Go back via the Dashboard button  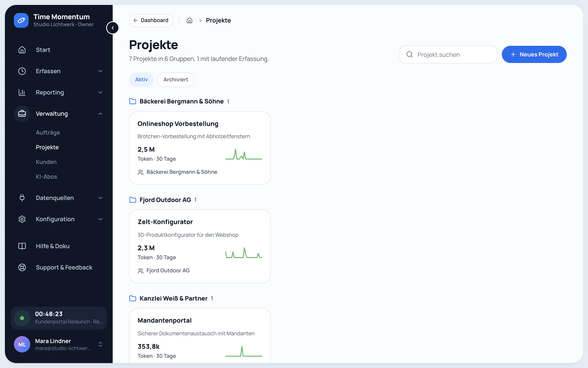coord(151,20)
